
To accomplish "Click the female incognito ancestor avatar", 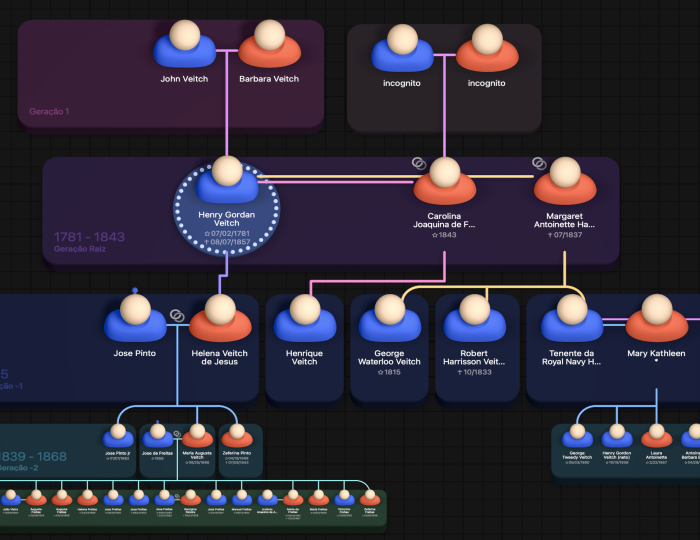I will point(487,48).
